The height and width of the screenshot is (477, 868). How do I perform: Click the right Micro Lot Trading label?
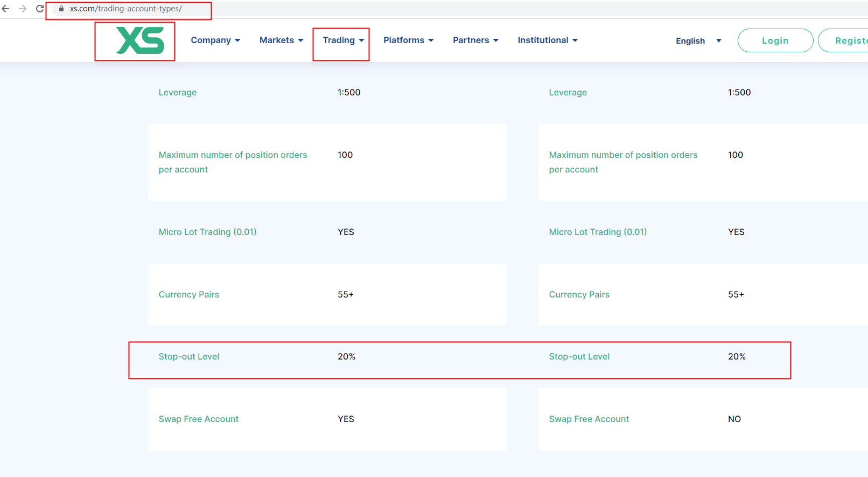tap(598, 232)
